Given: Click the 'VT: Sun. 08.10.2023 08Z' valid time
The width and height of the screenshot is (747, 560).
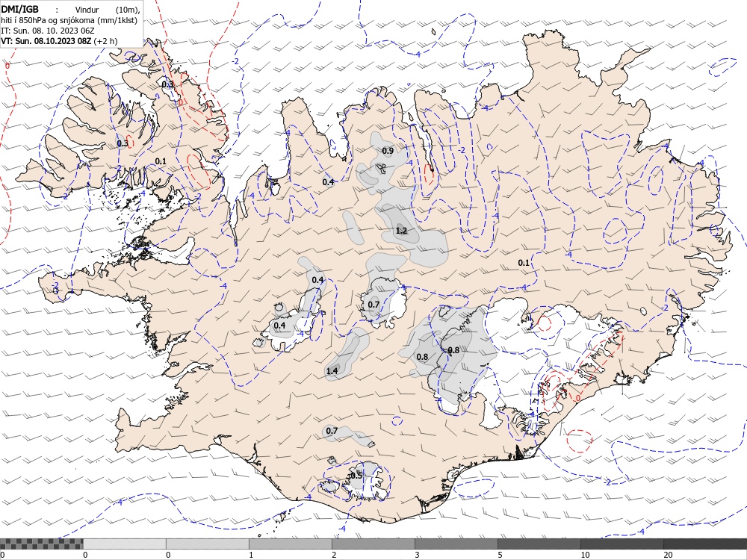Looking at the screenshot, I should point(46,41).
